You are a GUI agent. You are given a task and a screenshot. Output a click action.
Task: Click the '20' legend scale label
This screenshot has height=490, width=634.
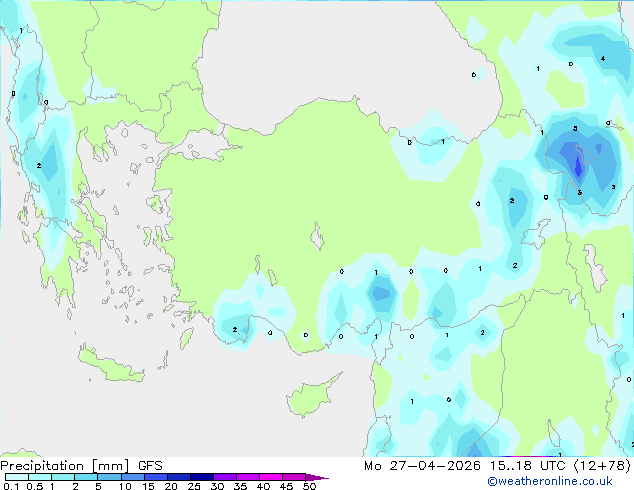click(171, 486)
